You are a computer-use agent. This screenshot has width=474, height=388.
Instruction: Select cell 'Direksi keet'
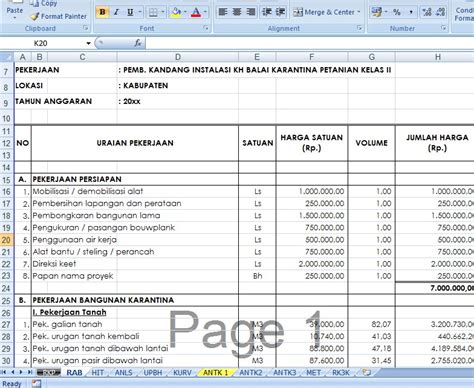(135, 264)
